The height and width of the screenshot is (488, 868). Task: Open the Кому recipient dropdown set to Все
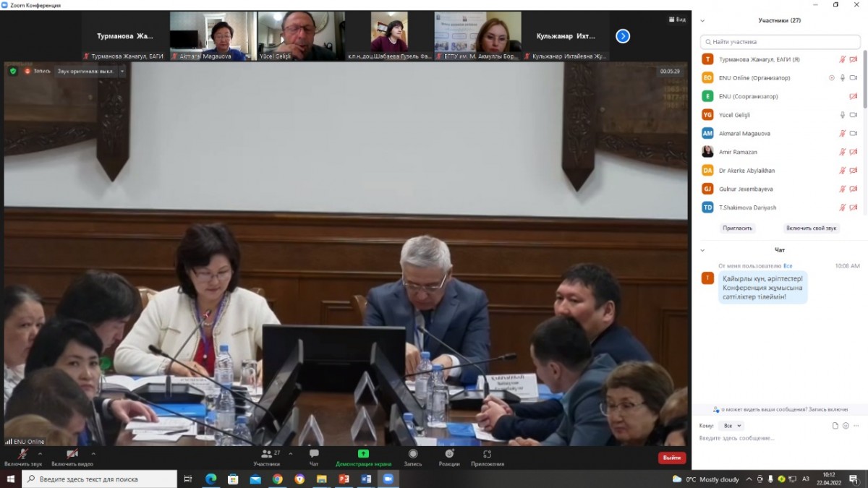732,426
